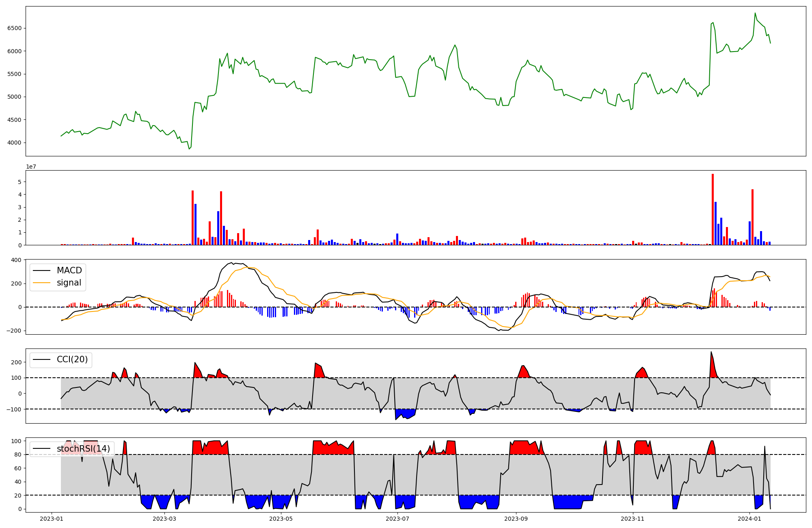This screenshot has width=812, height=528.
Task: Click the 2024-01 date axis label
Action: [x=749, y=519]
